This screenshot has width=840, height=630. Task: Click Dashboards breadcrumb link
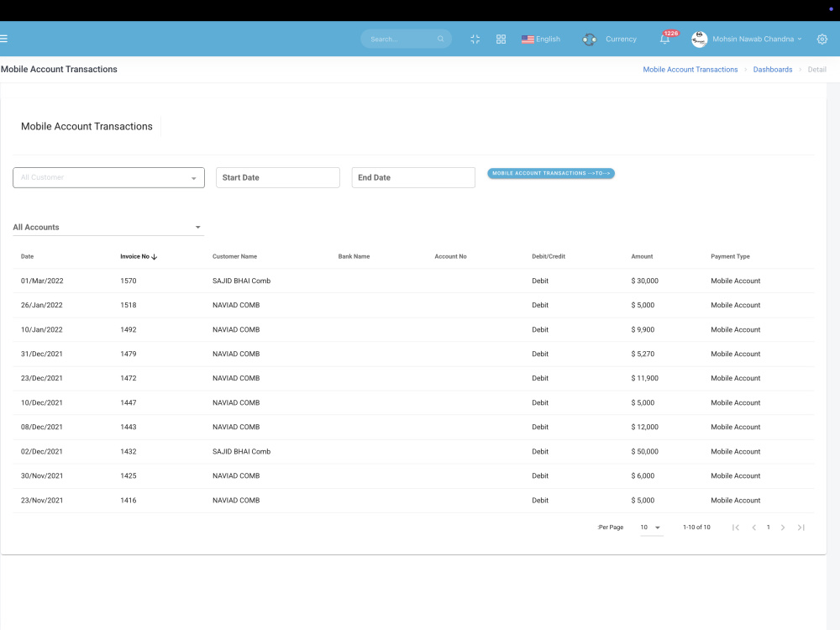click(773, 70)
